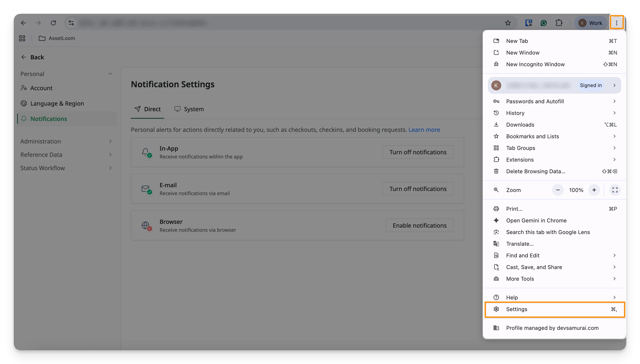Select Print from the menu
Image resolution: width=640 pixels, height=364 pixels.
(554, 209)
